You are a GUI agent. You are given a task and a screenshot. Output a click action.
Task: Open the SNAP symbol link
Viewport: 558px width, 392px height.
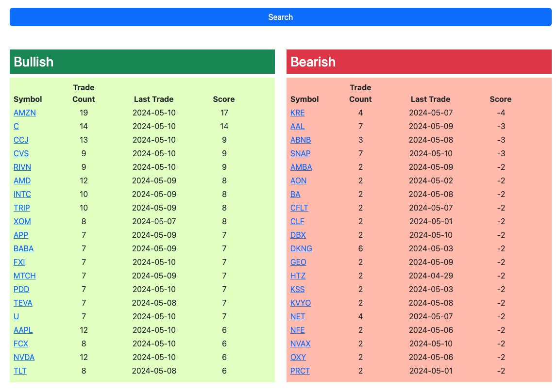[300, 153]
